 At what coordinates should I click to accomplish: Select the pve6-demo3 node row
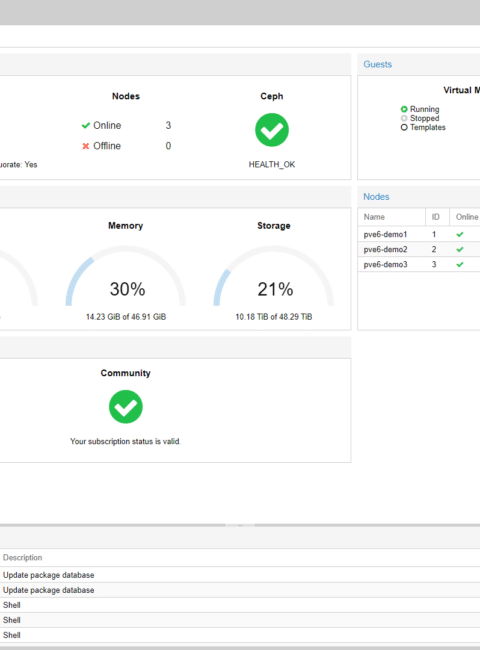[419, 264]
